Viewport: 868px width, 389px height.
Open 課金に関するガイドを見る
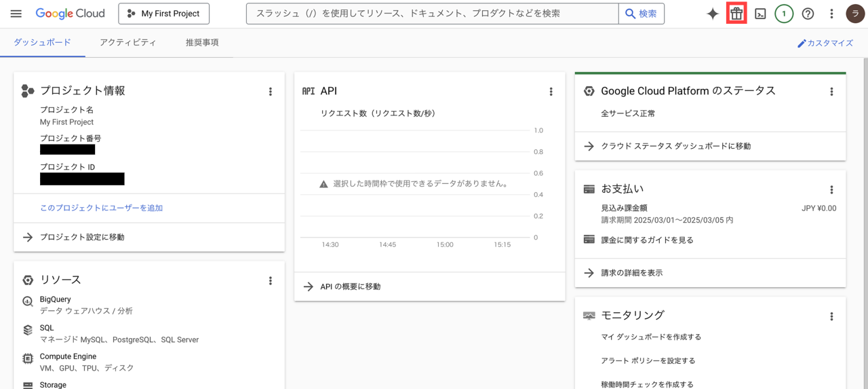(x=647, y=240)
